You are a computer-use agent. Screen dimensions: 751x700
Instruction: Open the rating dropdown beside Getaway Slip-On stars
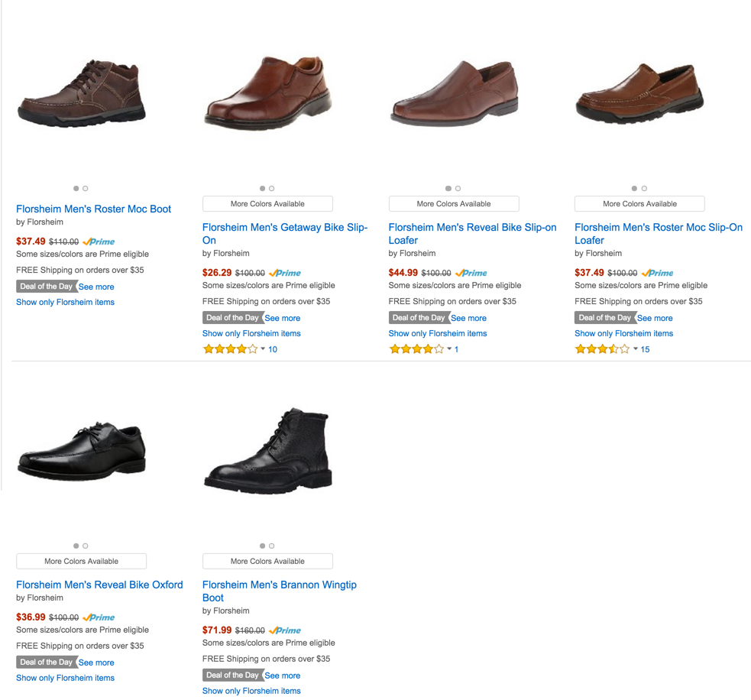click(x=262, y=348)
